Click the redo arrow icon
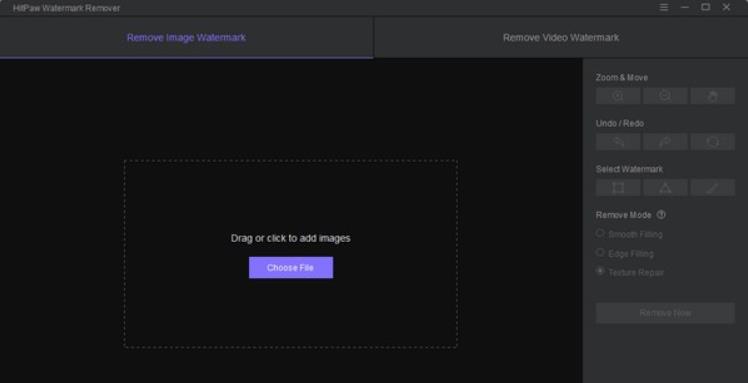 [x=665, y=142]
